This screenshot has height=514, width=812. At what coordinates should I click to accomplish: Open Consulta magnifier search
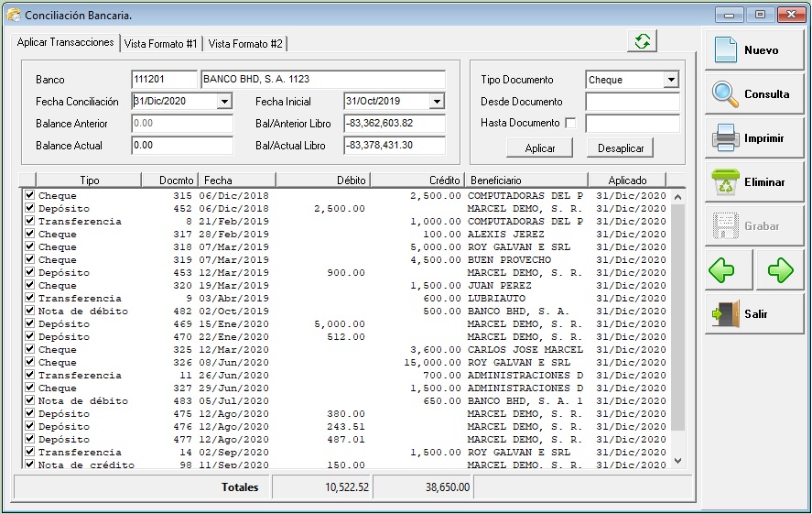[752, 94]
